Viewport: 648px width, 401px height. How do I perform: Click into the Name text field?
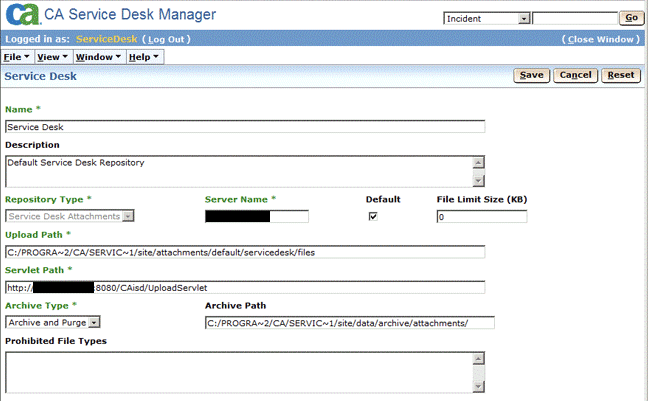245,127
